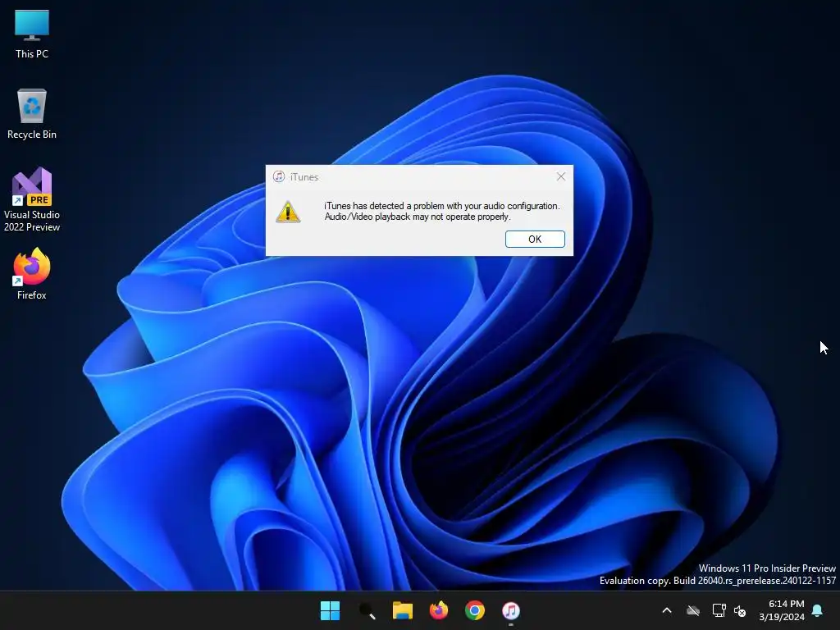This screenshot has height=630, width=840.
Task: Click the audio configuration warning message text
Action: [x=442, y=211]
